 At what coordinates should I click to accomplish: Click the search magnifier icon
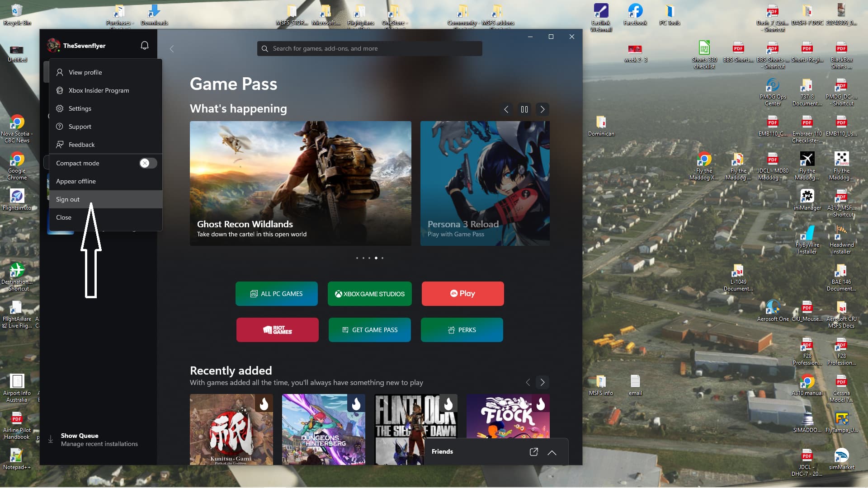(x=265, y=49)
